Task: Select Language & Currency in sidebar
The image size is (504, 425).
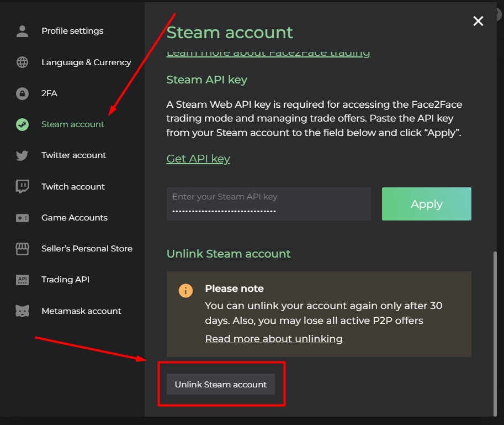Action: pos(86,62)
